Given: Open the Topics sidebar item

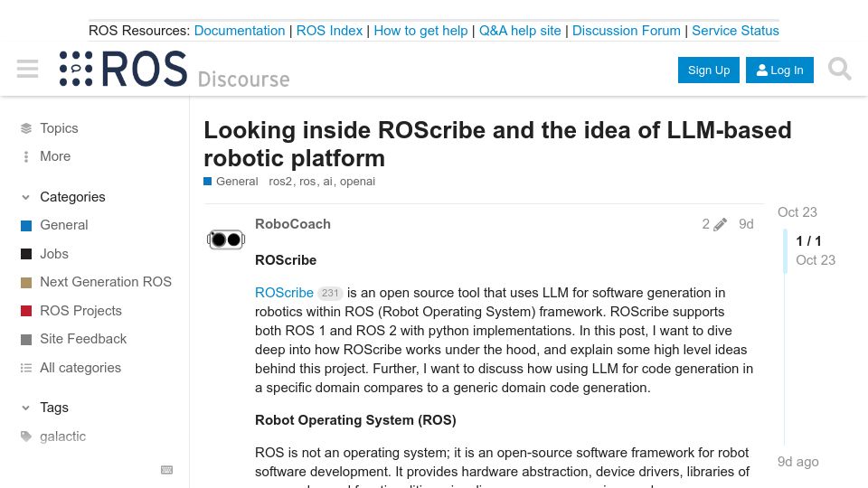Looking at the screenshot, I should [59, 128].
